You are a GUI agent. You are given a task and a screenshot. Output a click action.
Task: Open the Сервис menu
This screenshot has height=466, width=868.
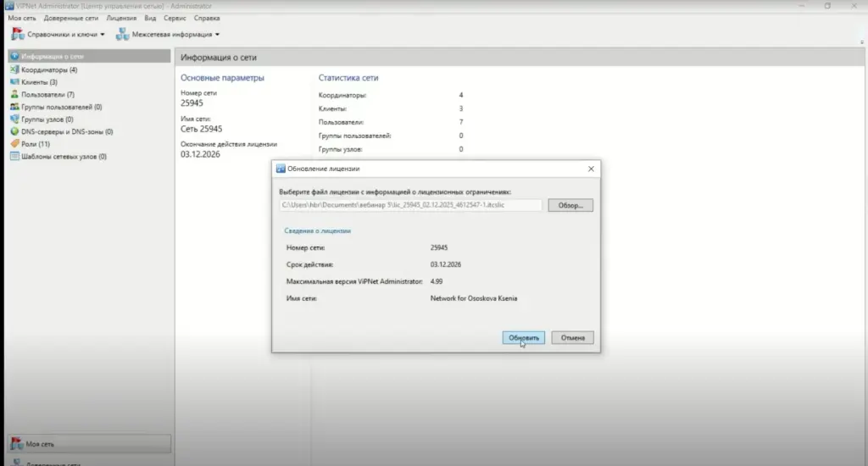tap(175, 19)
